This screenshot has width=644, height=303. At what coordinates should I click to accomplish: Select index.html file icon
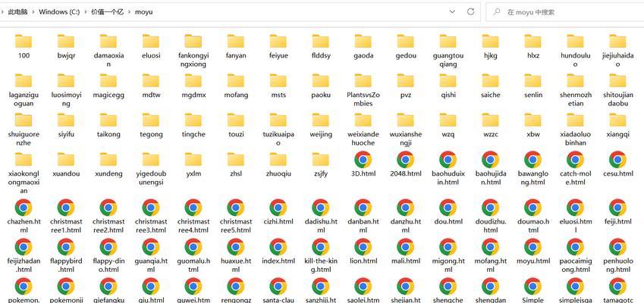coord(278,247)
